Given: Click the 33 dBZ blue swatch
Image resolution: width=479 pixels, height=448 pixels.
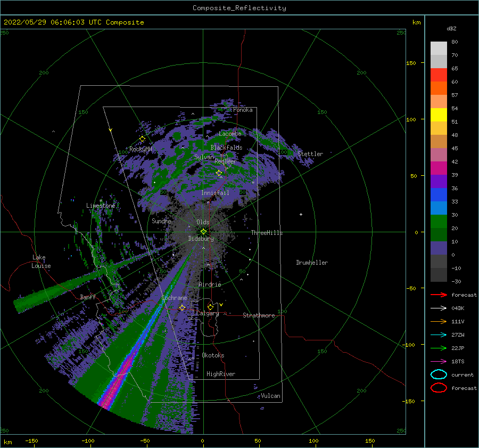Looking at the screenshot, I should point(439,194).
